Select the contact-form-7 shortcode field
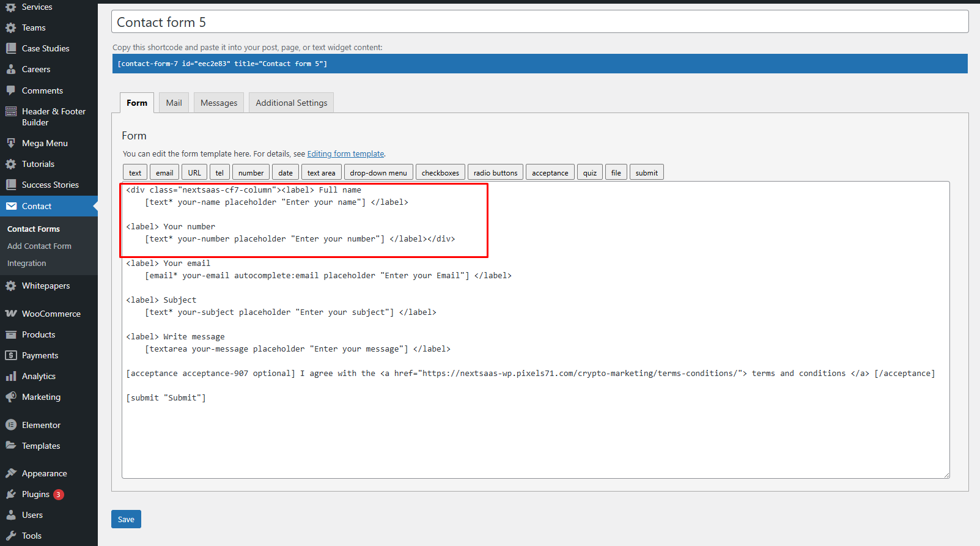Screen dimensions: 980x546 coord(539,64)
